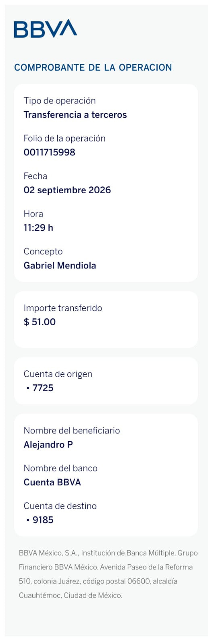Click the origin account ending 7725
208x644 pixels.
tap(40, 388)
